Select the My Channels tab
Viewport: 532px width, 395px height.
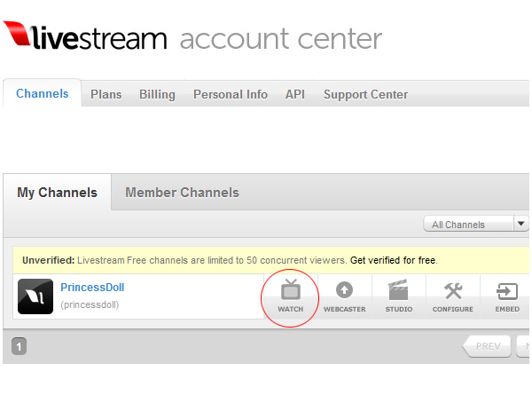point(57,193)
